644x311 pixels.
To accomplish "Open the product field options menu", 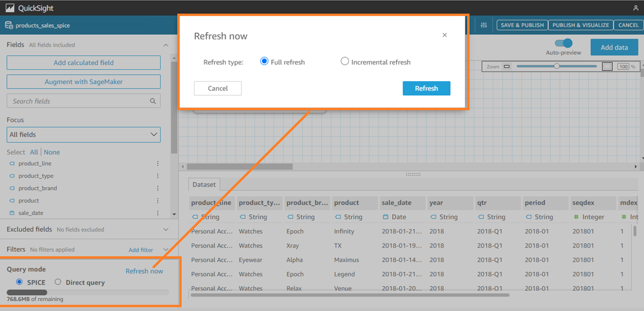I will tap(158, 200).
